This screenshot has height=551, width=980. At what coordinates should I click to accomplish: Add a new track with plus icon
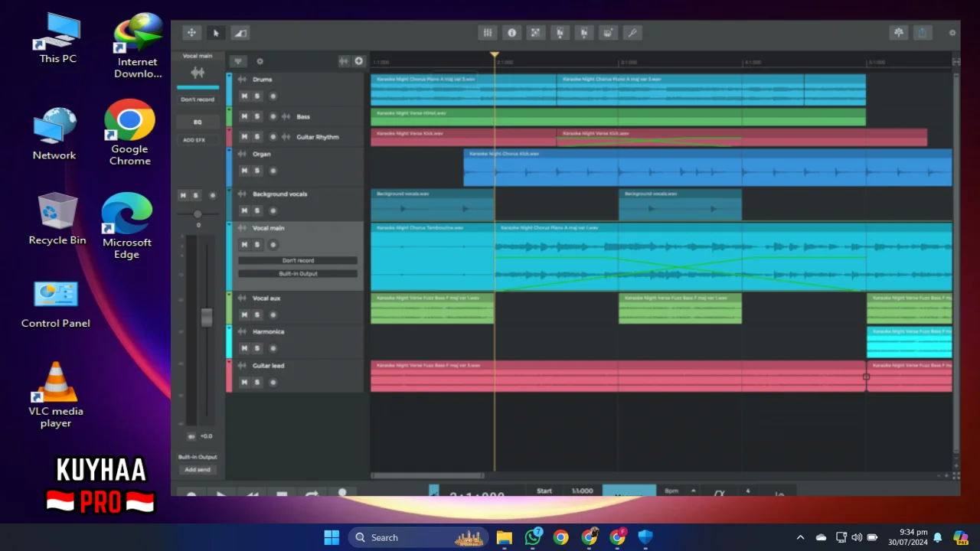click(x=358, y=61)
